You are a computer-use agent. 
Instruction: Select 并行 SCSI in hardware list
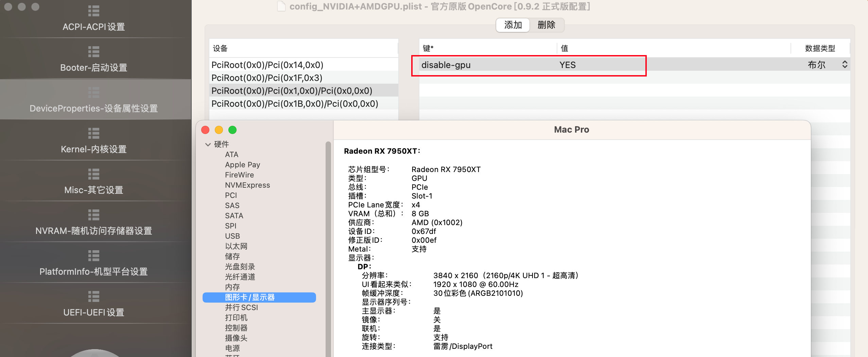click(x=241, y=307)
